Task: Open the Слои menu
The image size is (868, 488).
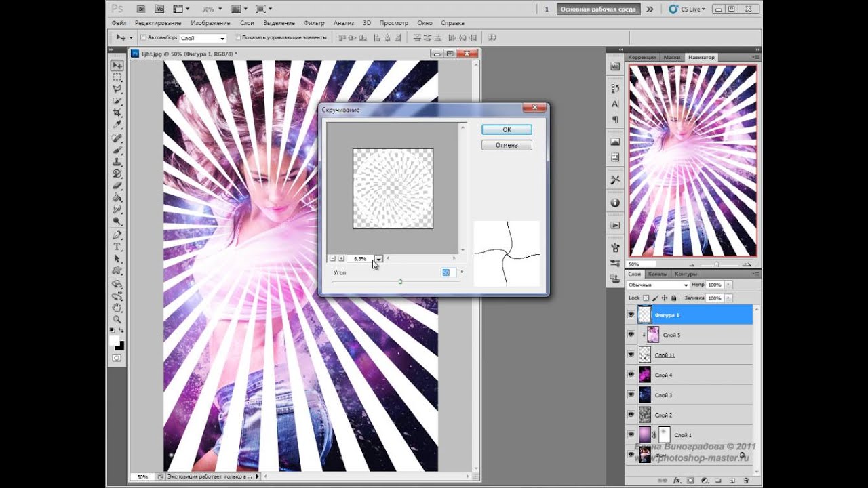Action: pos(247,23)
